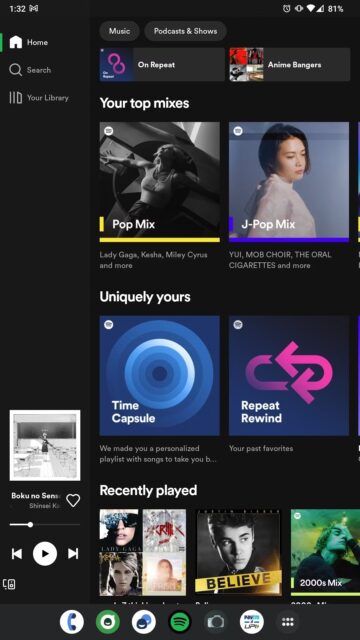Viewport: 360px width, 640px height.
Task: Select the personalized playlist description text
Action: coord(158,453)
